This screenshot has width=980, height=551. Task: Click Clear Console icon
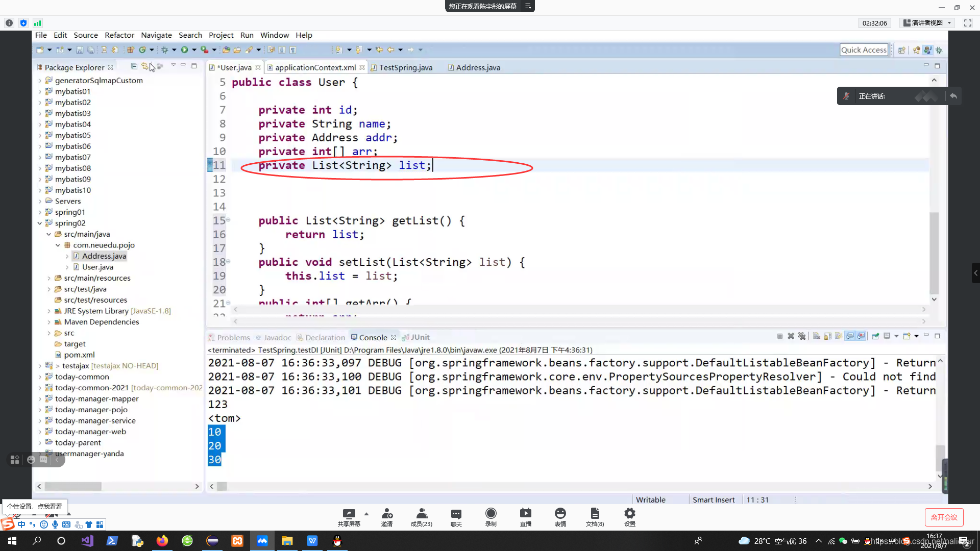click(x=816, y=336)
